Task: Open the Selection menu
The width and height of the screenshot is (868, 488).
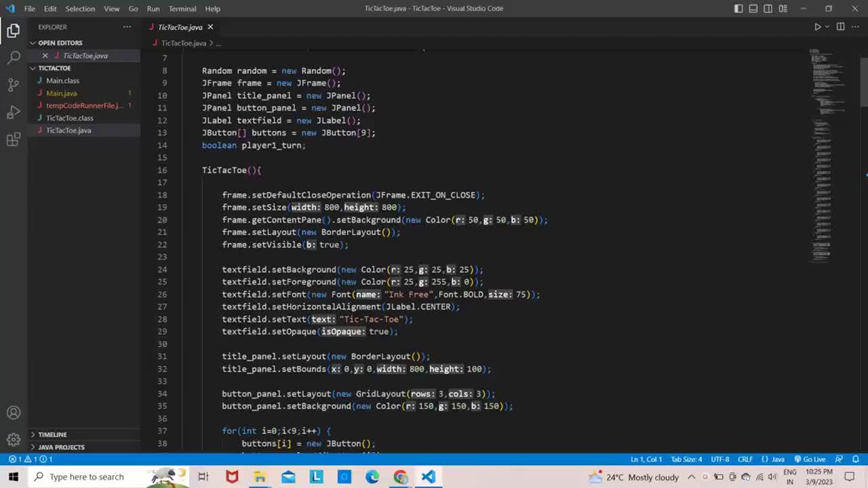Action: pos(80,9)
